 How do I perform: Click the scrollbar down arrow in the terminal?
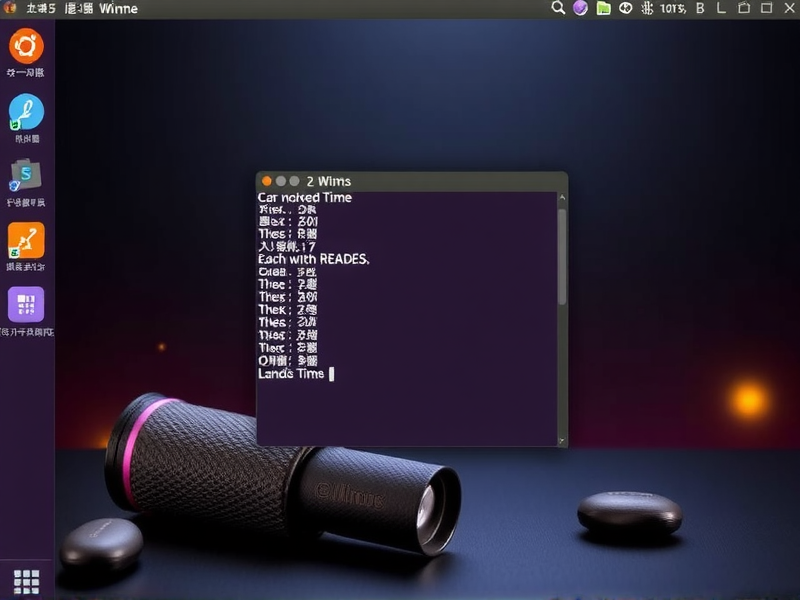pyautogui.click(x=562, y=440)
